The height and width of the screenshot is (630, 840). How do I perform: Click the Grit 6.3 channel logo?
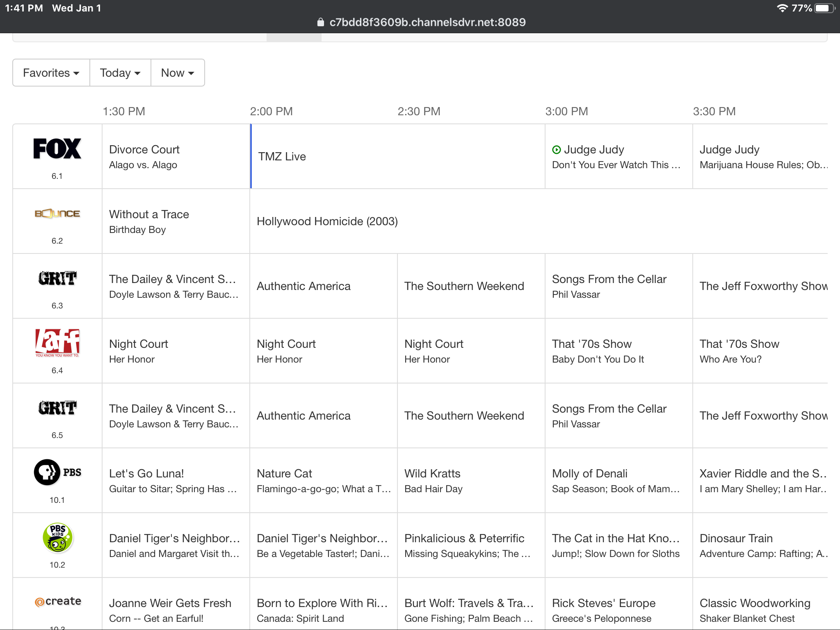pos(57,278)
